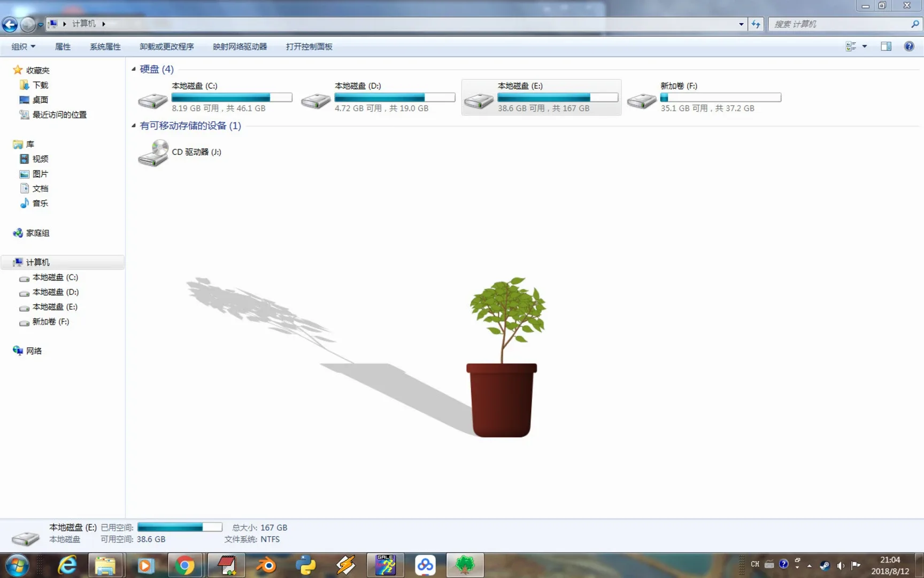The height and width of the screenshot is (578, 924).
Task: Open the 组织 menu
Action: [22, 47]
